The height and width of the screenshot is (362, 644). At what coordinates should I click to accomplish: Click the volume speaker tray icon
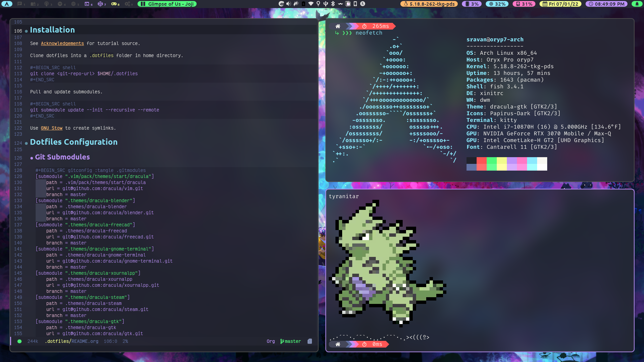point(288,4)
